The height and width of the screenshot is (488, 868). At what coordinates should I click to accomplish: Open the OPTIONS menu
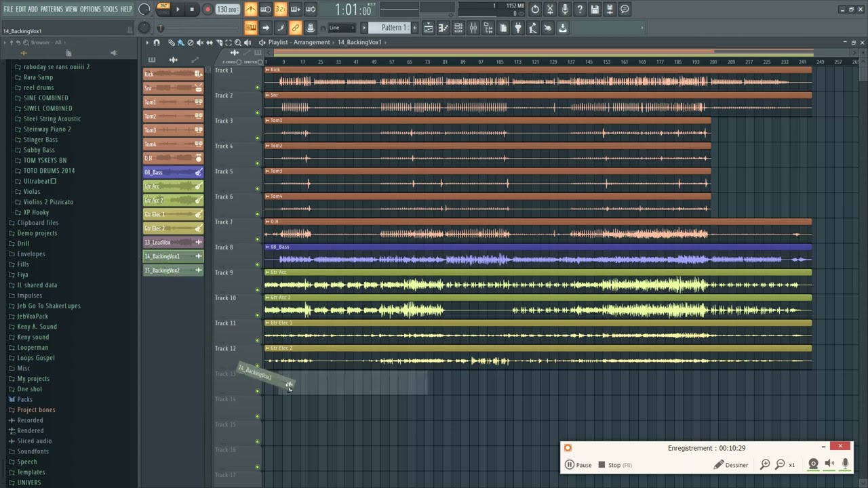tap(90, 9)
